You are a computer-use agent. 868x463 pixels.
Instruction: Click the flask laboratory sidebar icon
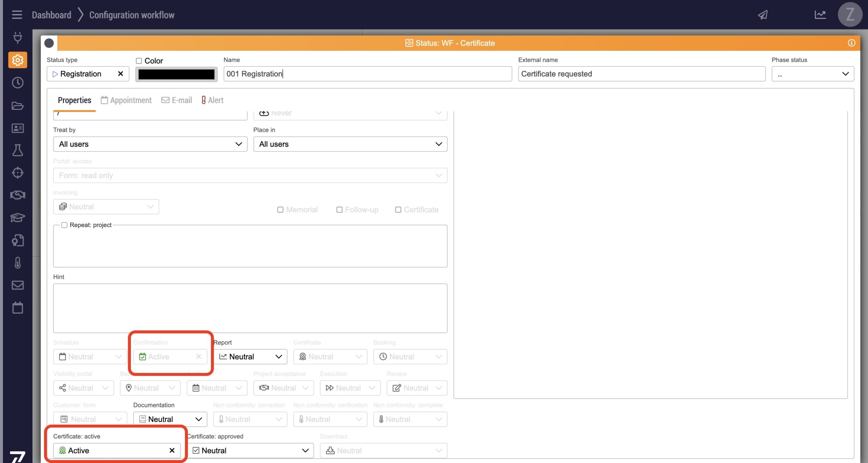click(x=18, y=150)
